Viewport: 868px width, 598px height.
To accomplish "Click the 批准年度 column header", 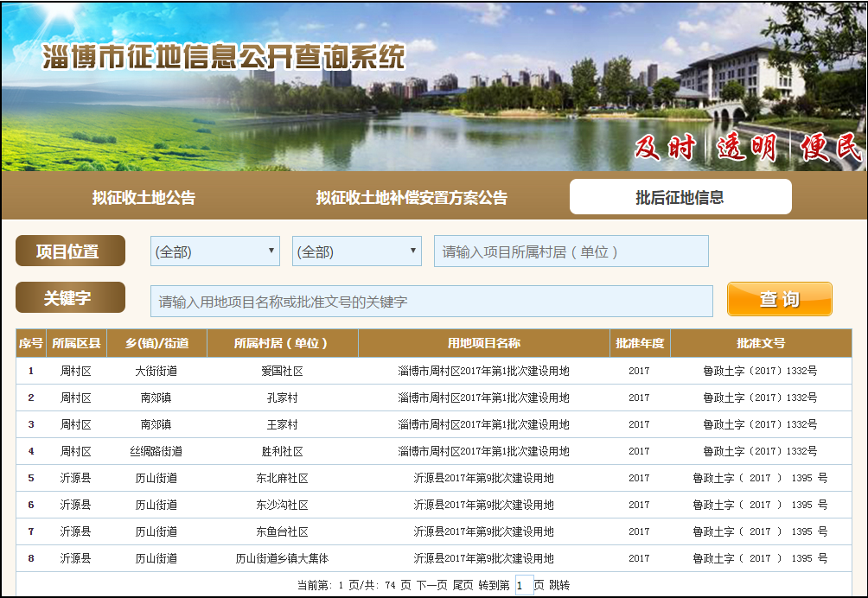I will [639, 343].
